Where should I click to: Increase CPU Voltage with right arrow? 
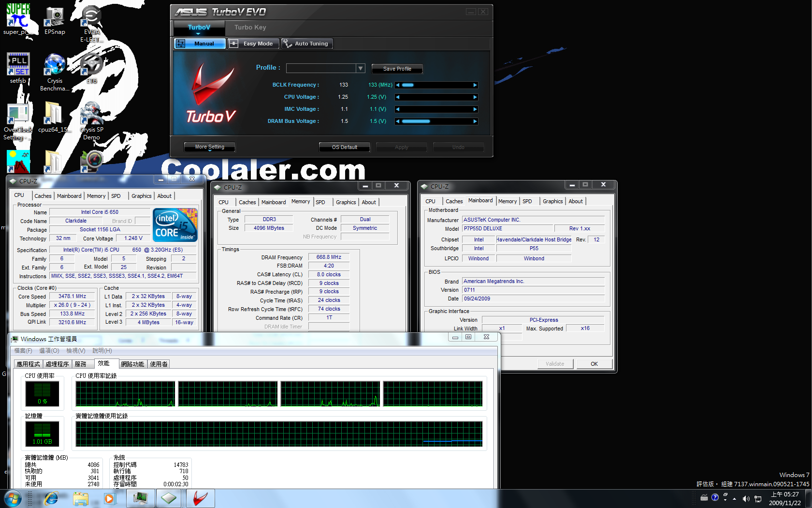point(475,97)
